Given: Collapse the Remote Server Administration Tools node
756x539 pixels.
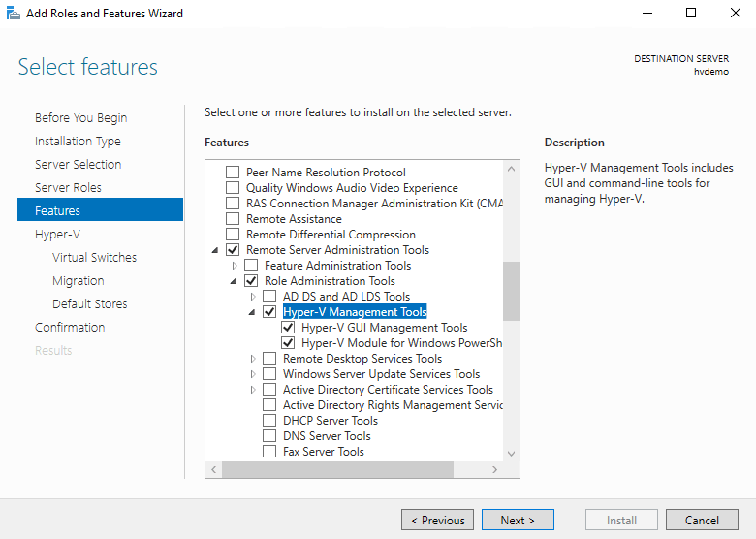Looking at the screenshot, I should pyautogui.click(x=215, y=250).
